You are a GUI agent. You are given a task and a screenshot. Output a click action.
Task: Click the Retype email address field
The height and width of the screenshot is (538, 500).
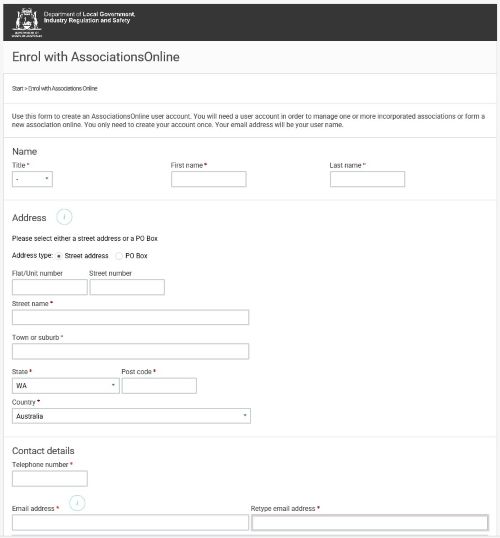[x=370, y=523]
